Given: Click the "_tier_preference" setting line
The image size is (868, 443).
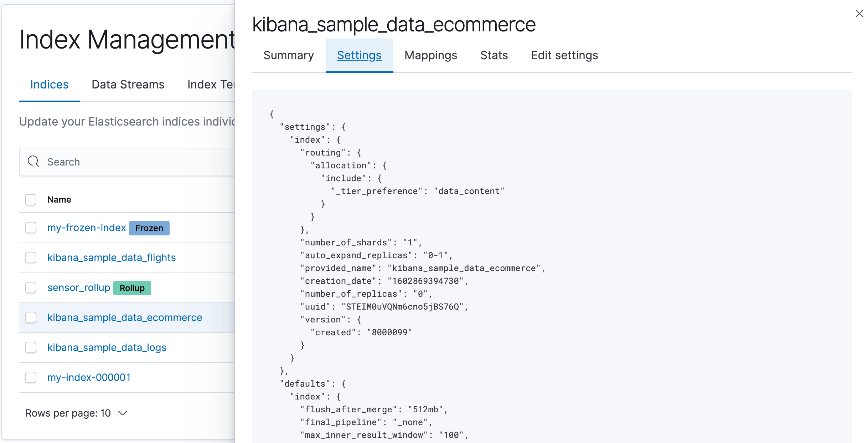Looking at the screenshot, I should pos(418,191).
